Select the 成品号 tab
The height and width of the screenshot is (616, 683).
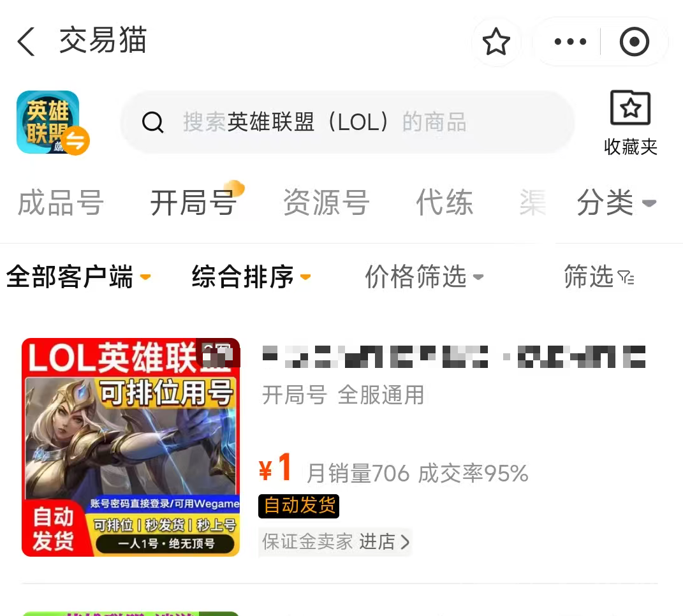(x=60, y=203)
